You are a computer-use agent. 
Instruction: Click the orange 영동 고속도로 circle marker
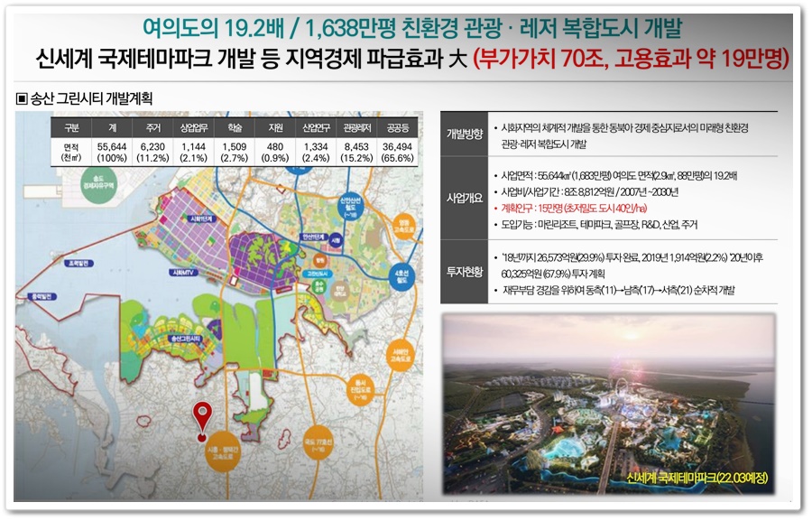[x=404, y=226]
